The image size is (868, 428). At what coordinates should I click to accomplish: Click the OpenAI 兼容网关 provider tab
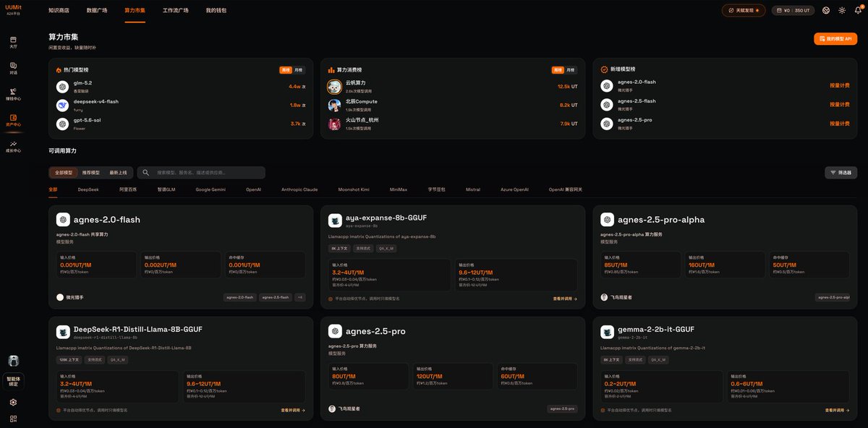565,189
